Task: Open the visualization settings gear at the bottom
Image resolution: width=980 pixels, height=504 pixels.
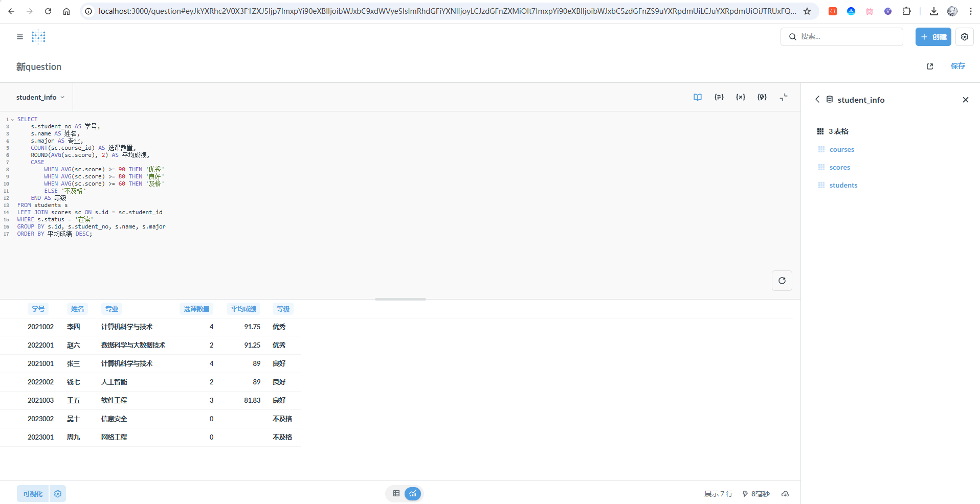Action: click(58, 494)
